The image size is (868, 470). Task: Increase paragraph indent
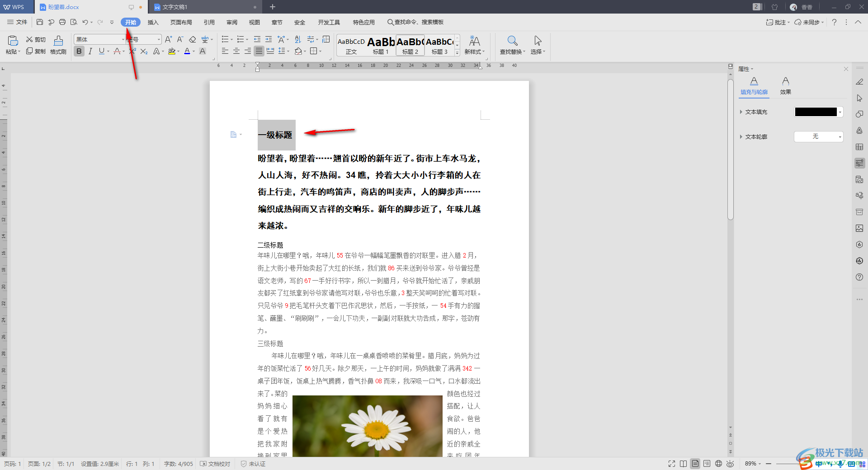point(269,40)
